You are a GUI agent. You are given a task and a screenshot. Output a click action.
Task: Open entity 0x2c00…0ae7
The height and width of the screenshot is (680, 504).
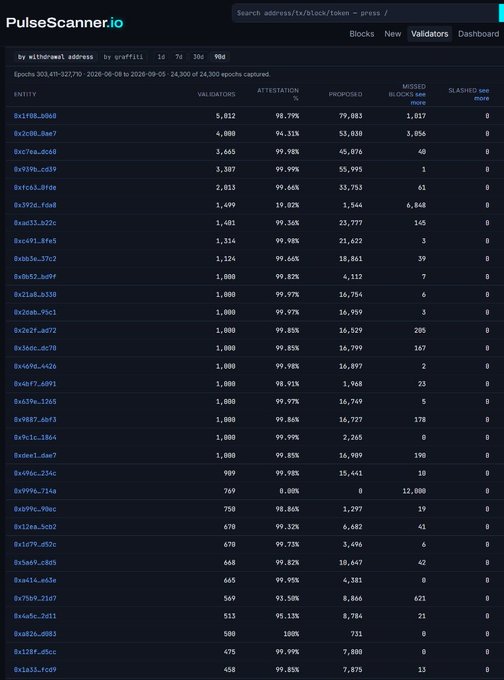tap(35, 134)
